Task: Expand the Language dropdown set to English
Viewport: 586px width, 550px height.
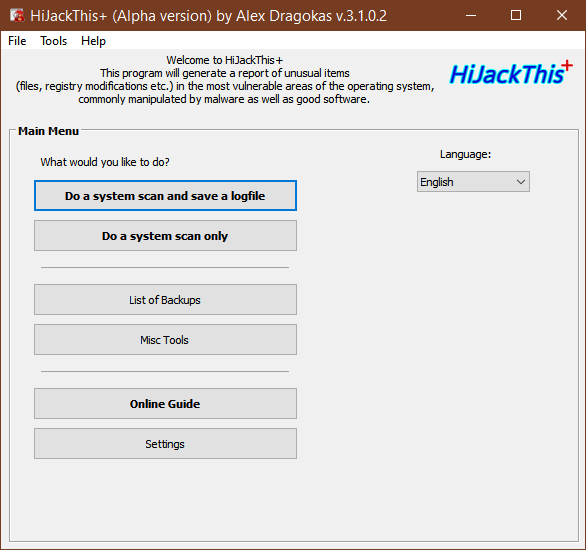Action: pyautogui.click(x=473, y=182)
